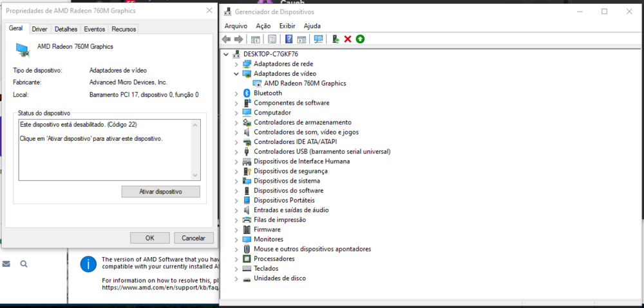The height and width of the screenshot is (308, 644).
Task: Open the Exibir menu
Action: pyautogui.click(x=287, y=26)
